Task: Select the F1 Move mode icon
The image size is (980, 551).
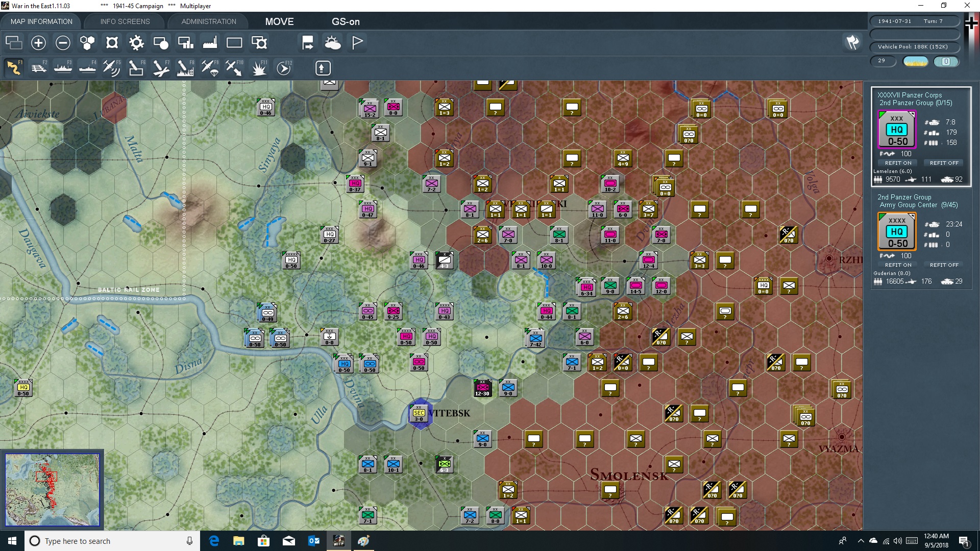Action: (x=14, y=68)
